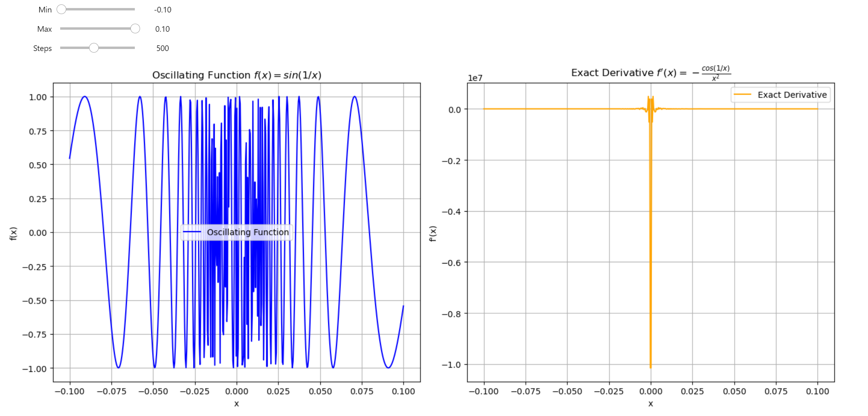Click the x axis label under left plot
Viewport: 868px width, 416px height.
pyautogui.click(x=237, y=404)
